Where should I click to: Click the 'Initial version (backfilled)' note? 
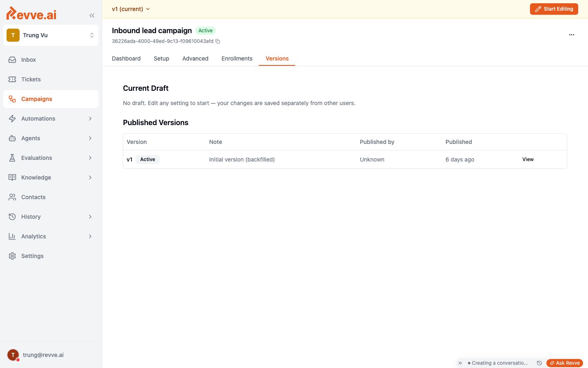point(242,159)
